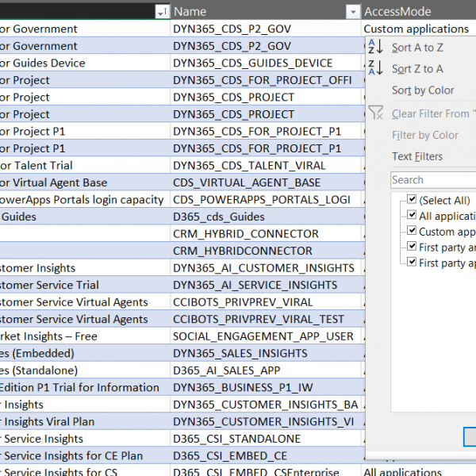
Task: Select D365_CSI_EMBED_CE cell
Action: tap(266, 455)
